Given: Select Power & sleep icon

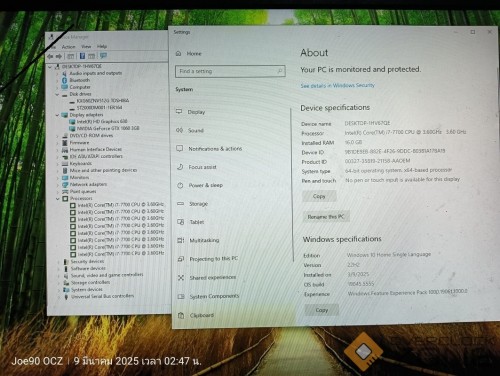Looking at the screenshot, I should point(180,185).
